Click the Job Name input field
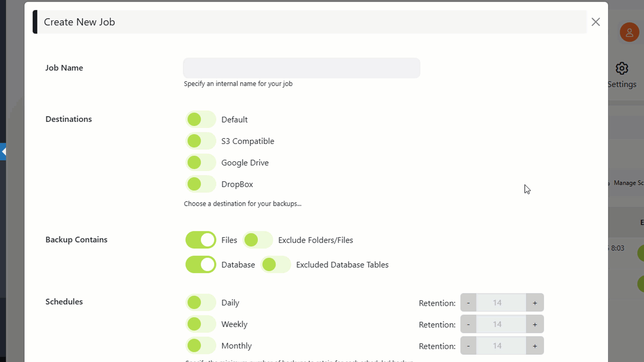The image size is (644, 362). [x=301, y=68]
